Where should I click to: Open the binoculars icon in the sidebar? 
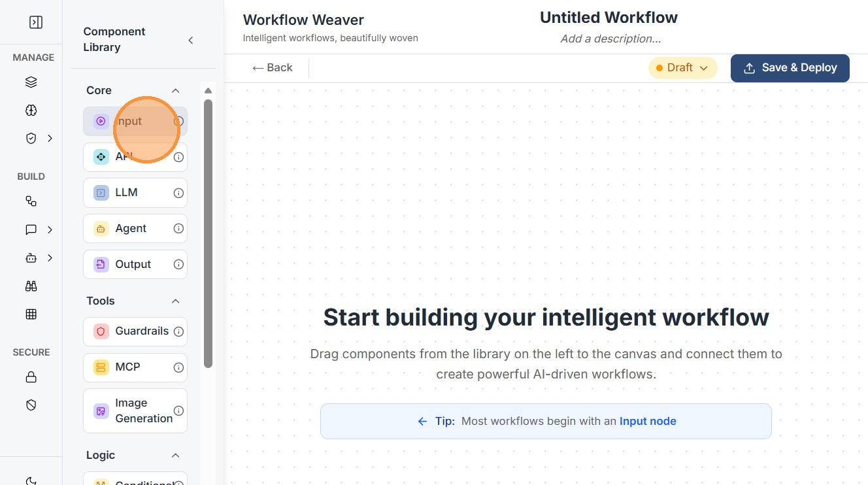click(x=31, y=286)
